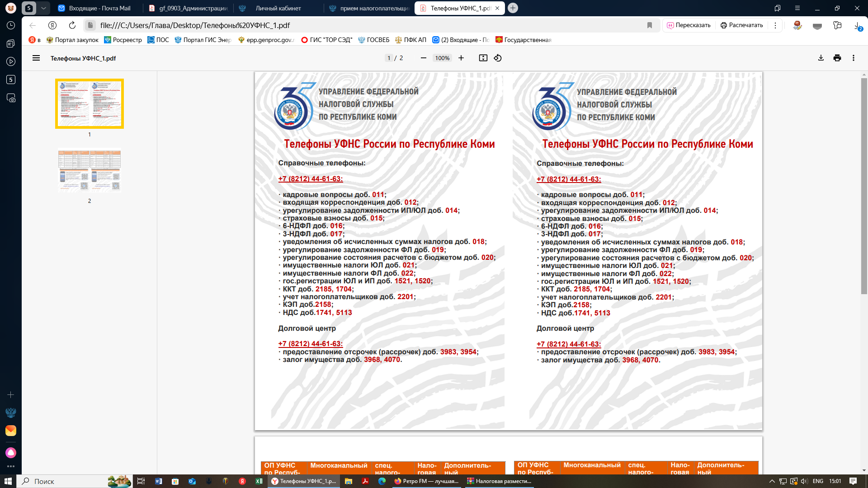Click the video play icon in sidebar
This screenshot has width=868, height=488.
coord(11,61)
